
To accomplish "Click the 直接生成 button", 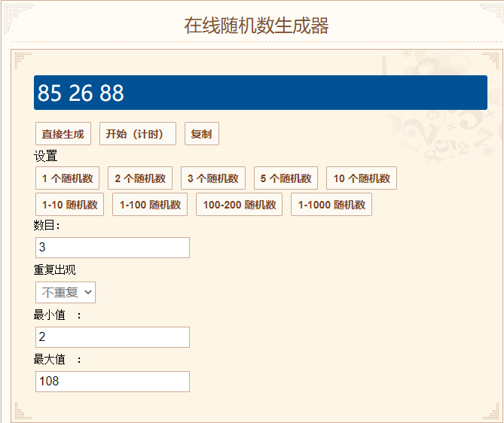I will [63, 134].
